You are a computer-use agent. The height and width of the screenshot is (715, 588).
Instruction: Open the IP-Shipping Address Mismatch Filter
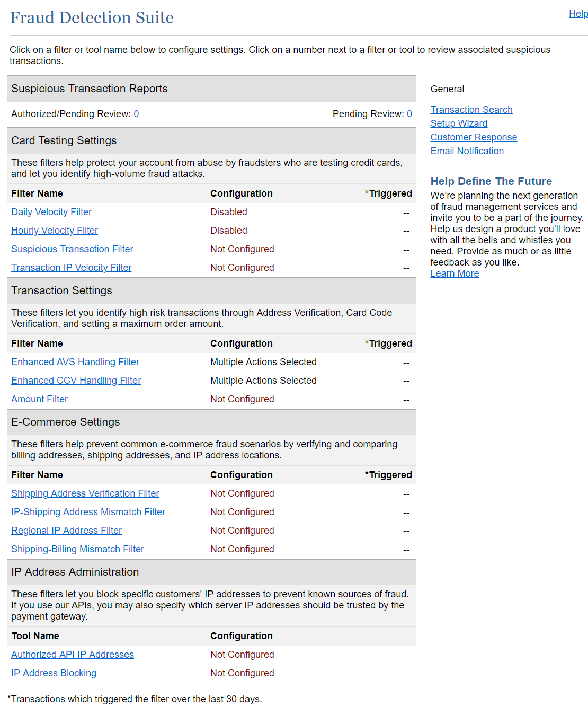(x=88, y=512)
